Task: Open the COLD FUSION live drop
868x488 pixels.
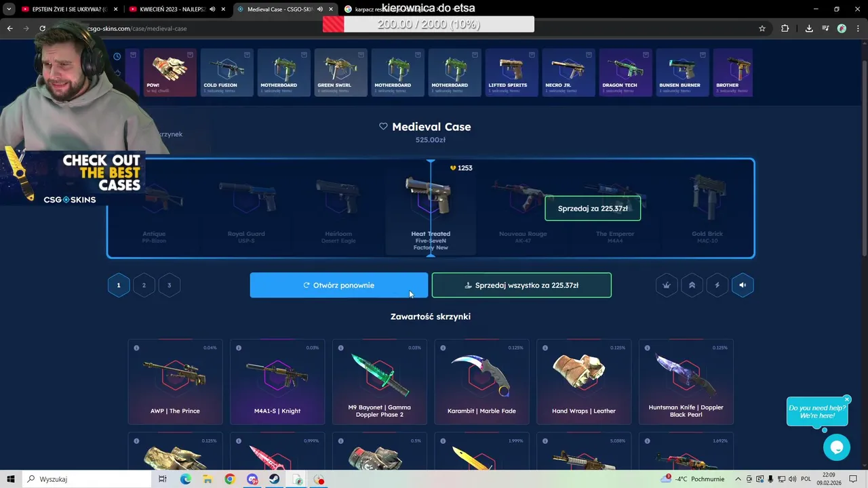Action: point(227,73)
